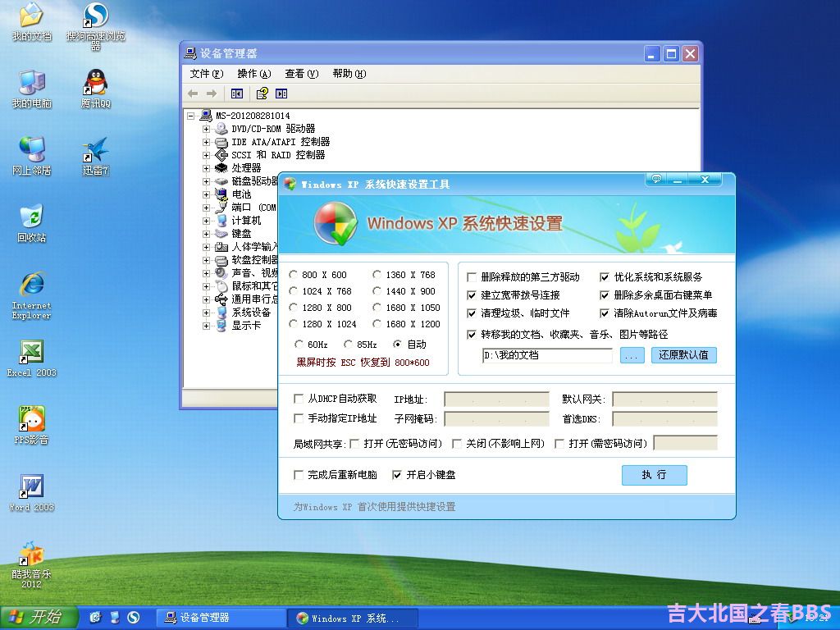Check 删除释放的第三方驱动 option
This screenshot has width=840, height=630.
point(472,277)
